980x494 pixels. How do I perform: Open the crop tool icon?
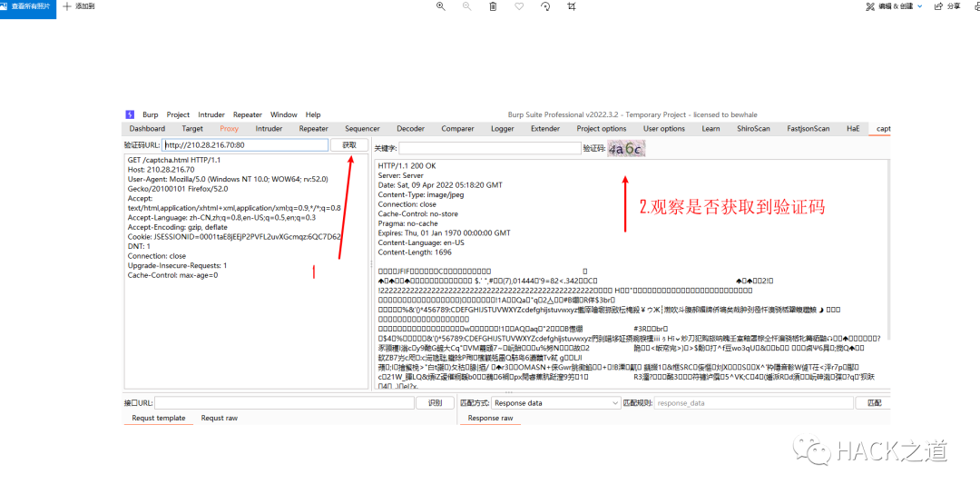(572, 6)
